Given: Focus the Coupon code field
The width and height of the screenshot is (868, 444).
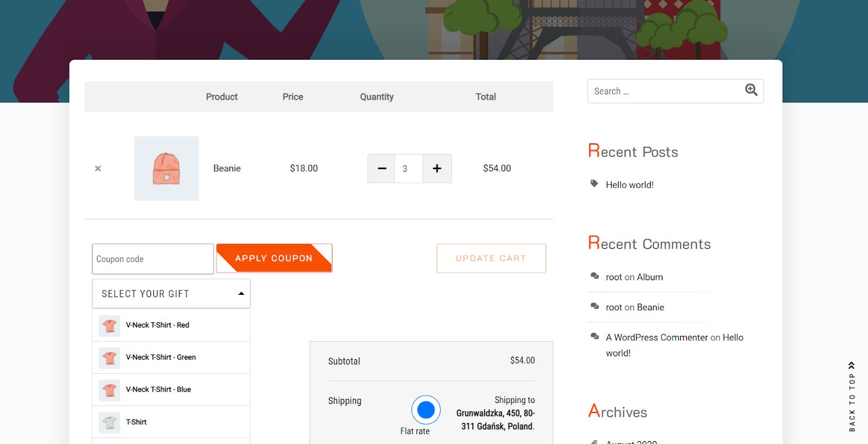Looking at the screenshot, I should [152, 259].
